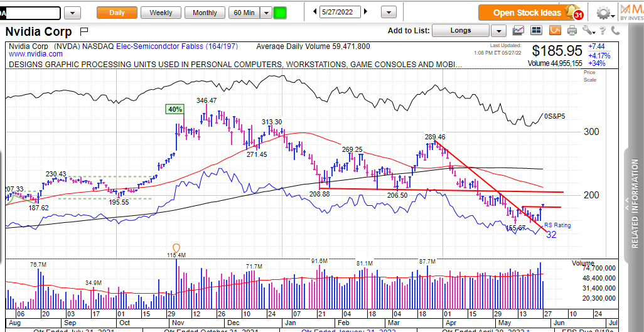Click the +34% volume change value
644x332 pixels.
click(x=596, y=63)
